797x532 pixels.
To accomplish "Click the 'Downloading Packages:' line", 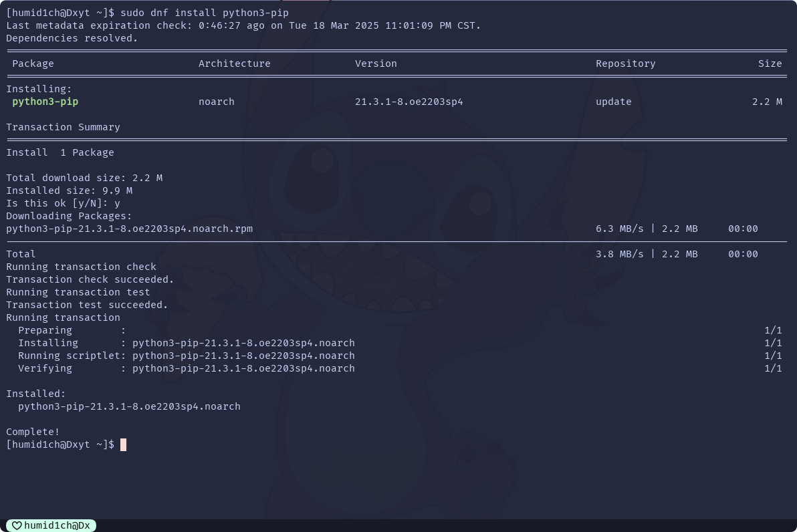I will 69,216.
